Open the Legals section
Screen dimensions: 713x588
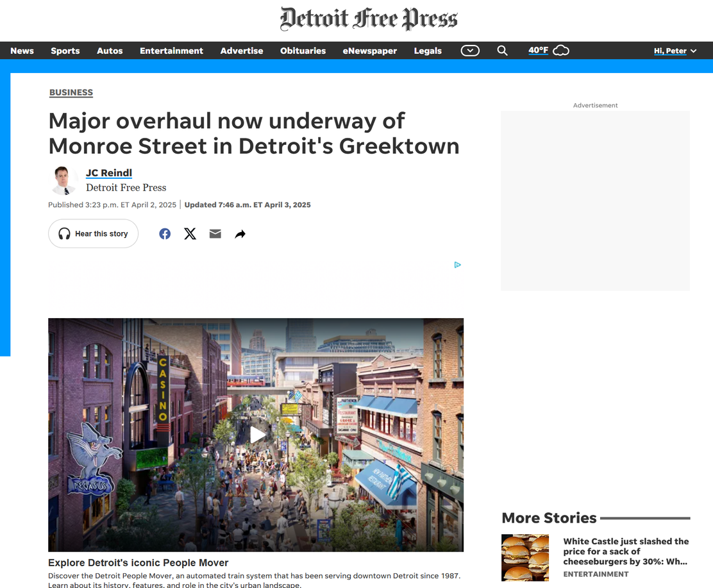[x=428, y=51]
